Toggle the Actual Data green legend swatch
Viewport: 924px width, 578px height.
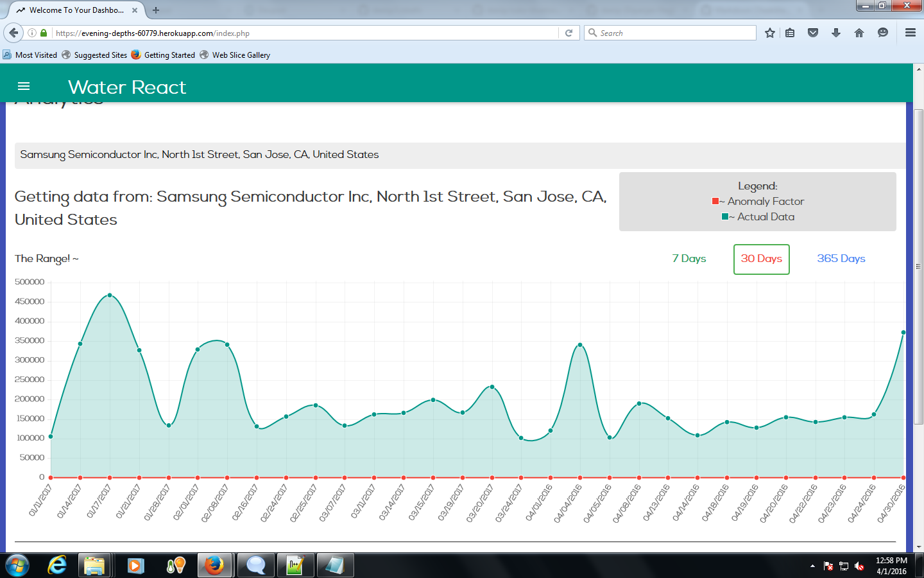[x=725, y=216]
